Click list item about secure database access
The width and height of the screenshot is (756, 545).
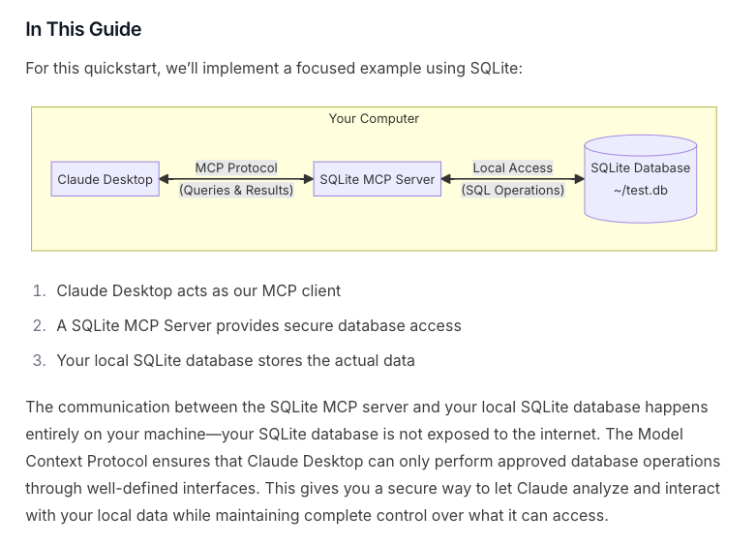[x=258, y=325]
